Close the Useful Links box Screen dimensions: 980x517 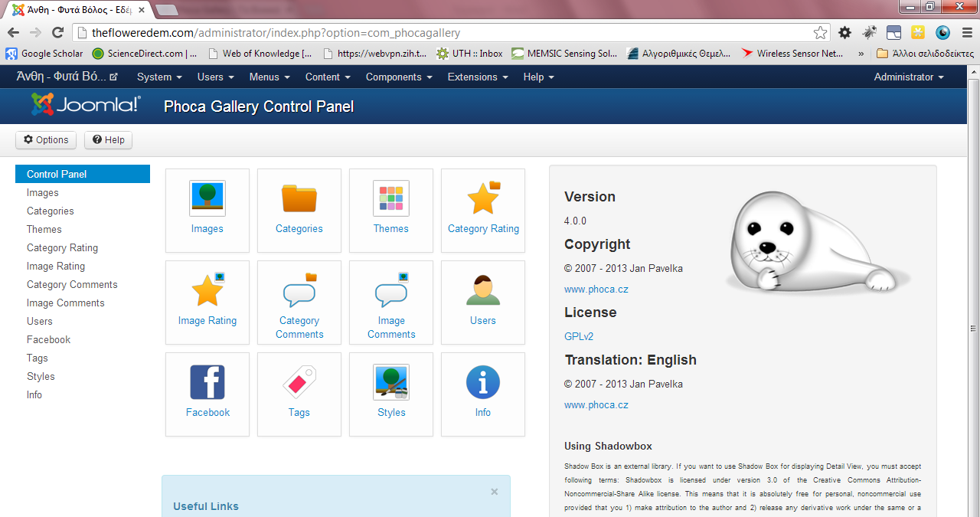point(495,492)
